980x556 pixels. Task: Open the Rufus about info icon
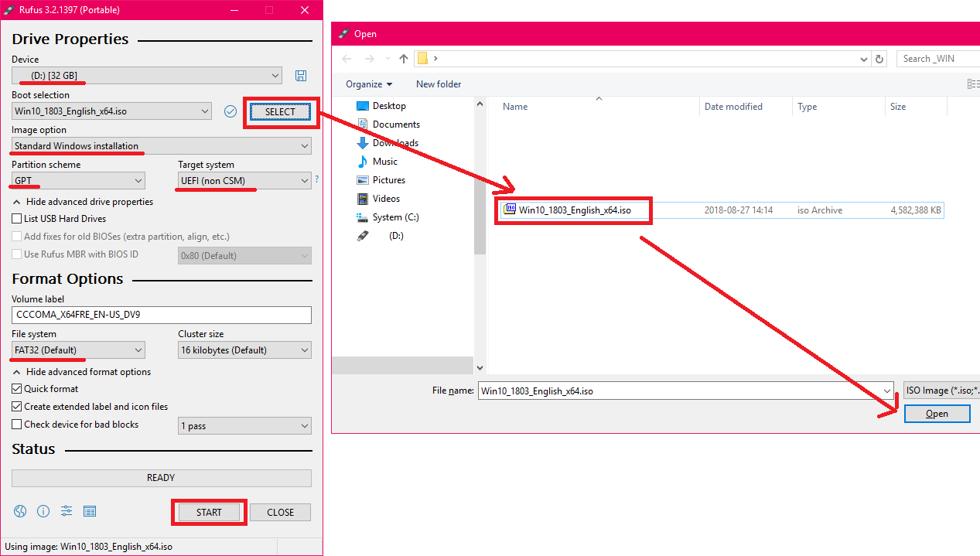(x=43, y=511)
